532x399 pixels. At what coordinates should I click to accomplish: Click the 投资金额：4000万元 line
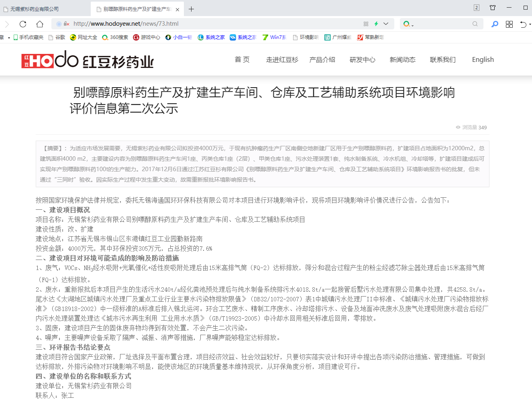click(124, 248)
